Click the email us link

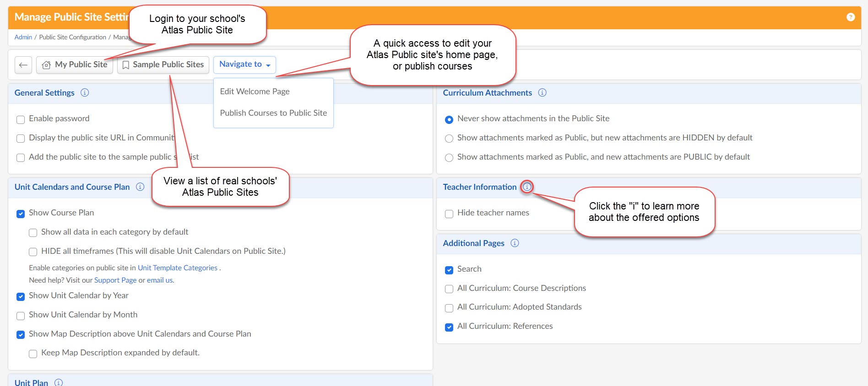[160, 280]
